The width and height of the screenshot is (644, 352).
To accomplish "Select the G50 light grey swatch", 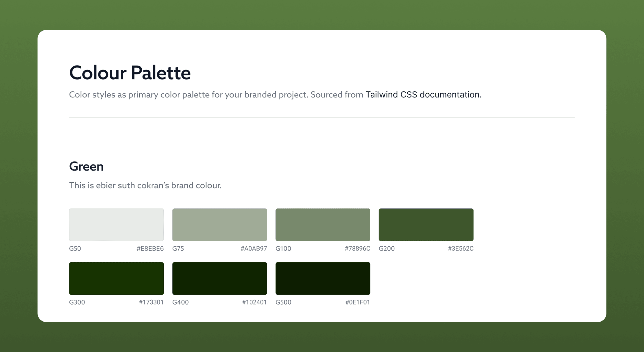I will [116, 225].
